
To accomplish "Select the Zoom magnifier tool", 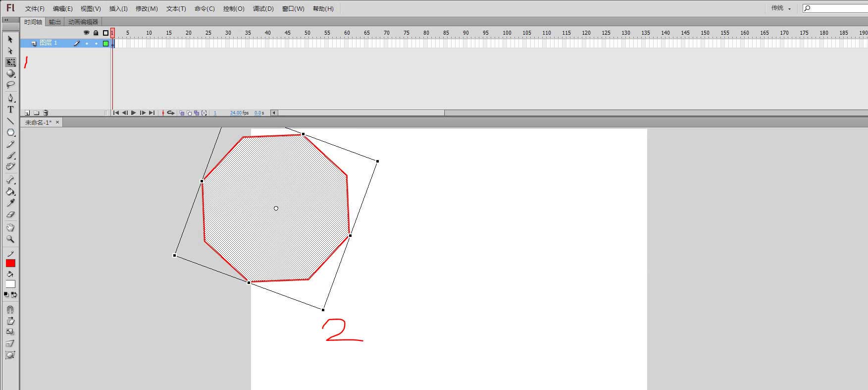I will pyautogui.click(x=10, y=239).
